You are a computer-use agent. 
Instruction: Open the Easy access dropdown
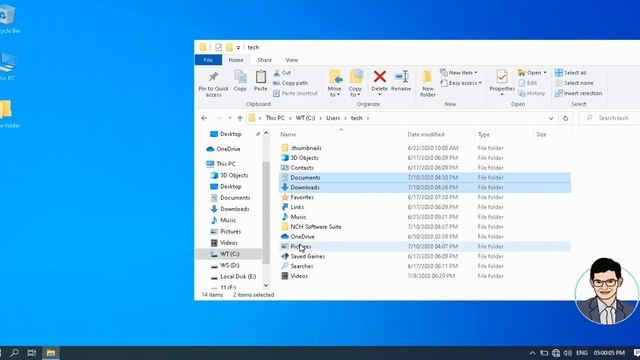pos(461,83)
